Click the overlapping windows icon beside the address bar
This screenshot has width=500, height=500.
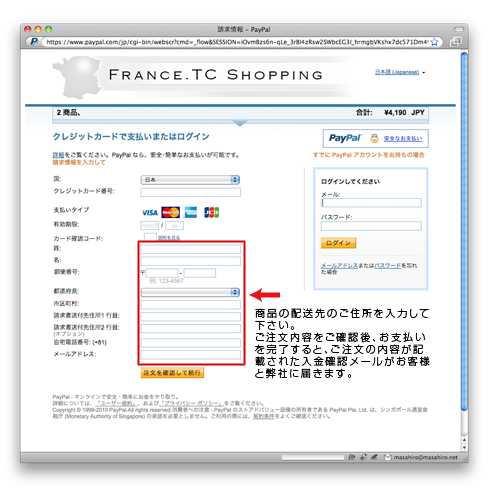coord(456,42)
